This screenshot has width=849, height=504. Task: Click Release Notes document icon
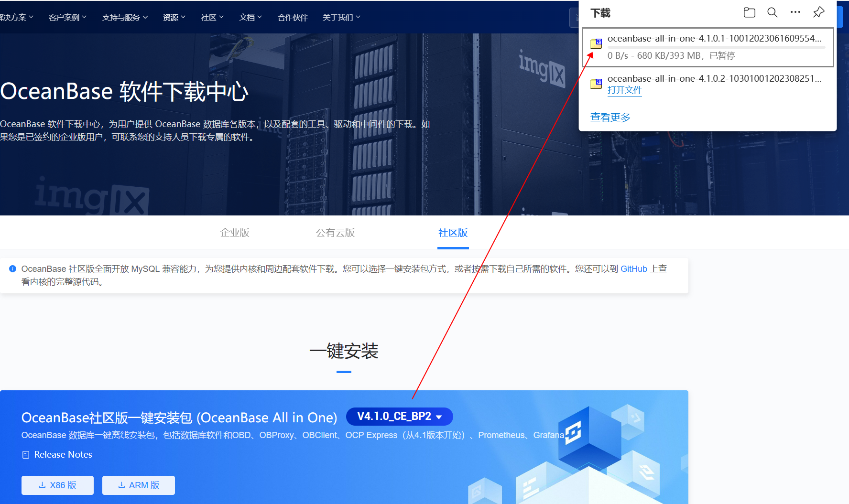coord(26,455)
